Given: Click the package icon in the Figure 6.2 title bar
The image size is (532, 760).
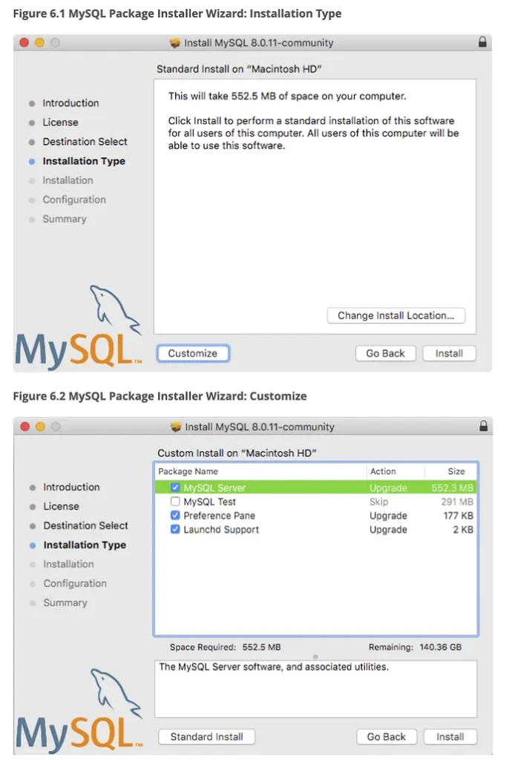Looking at the screenshot, I should pyautogui.click(x=176, y=427).
